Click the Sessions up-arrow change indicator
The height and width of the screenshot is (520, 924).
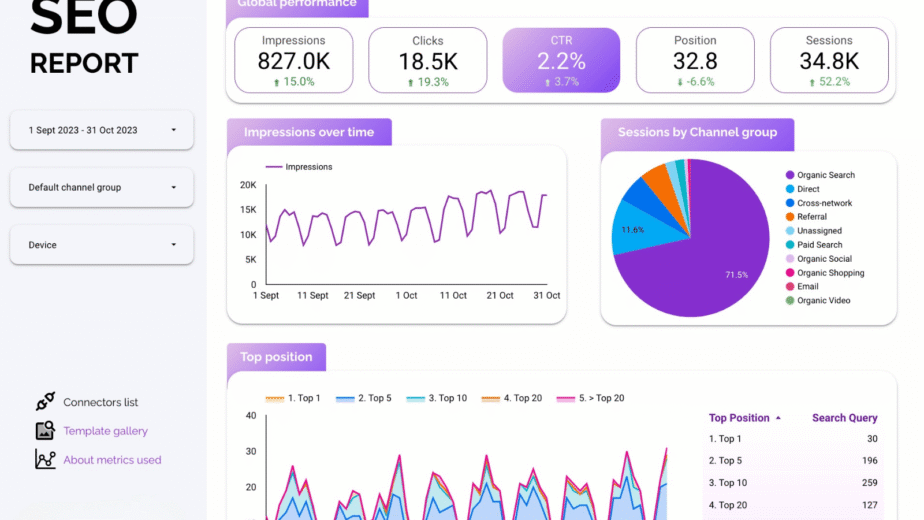(812, 83)
